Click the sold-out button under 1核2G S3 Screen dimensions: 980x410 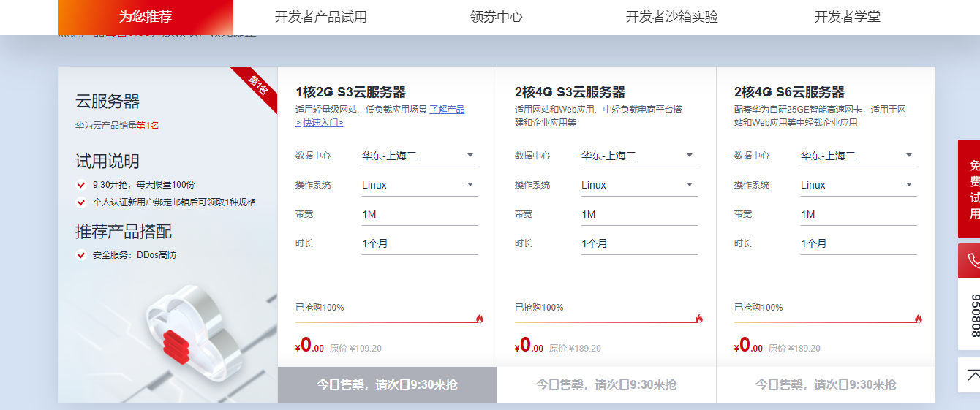(x=387, y=384)
